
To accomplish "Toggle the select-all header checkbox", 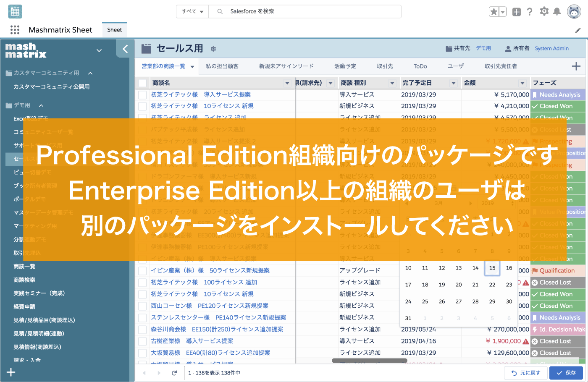I will (x=143, y=83).
